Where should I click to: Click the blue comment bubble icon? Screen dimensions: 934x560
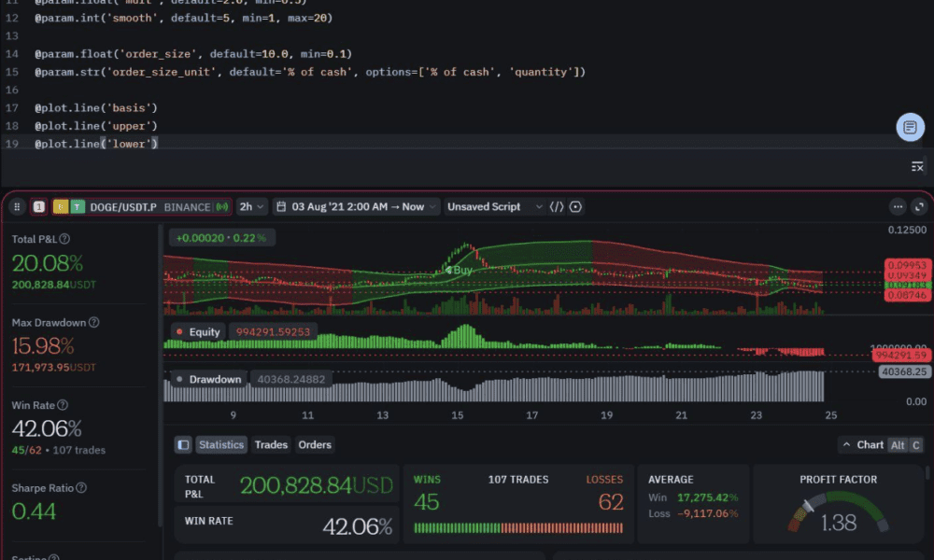910,126
